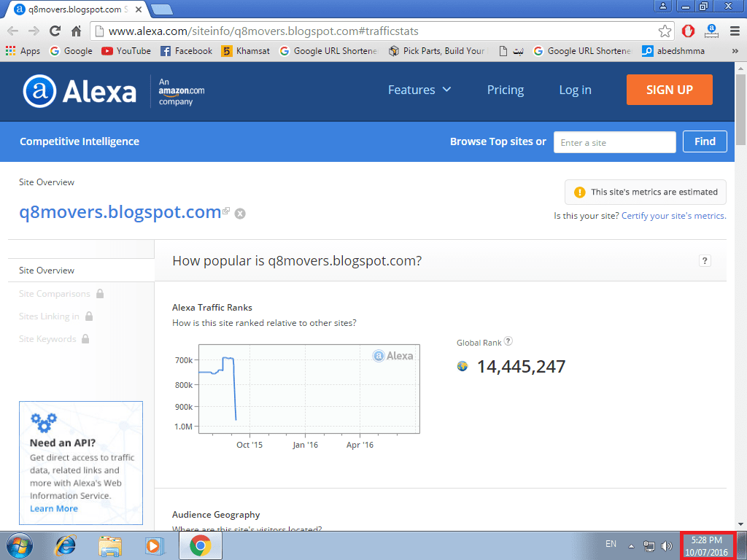
Task: Open the Chrome hamburger menu
Action: pos(735,31)
